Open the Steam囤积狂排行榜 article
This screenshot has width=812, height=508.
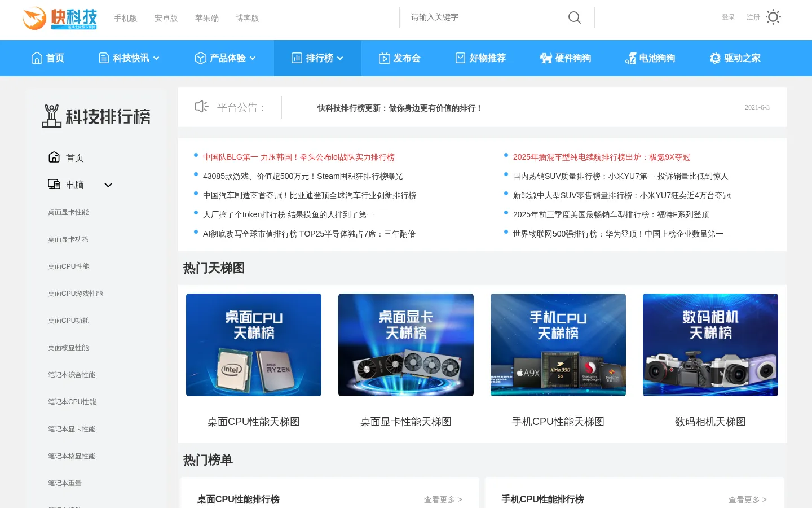303,176
